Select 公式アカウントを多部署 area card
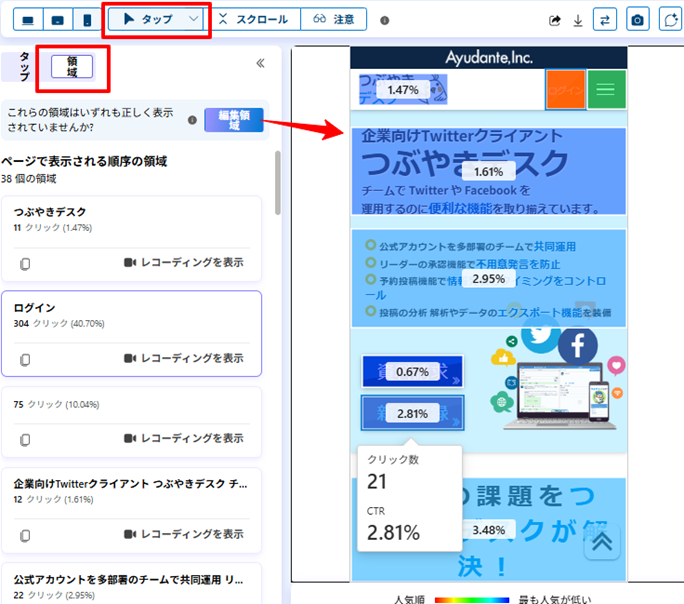This screenshot has width=684, height=604. tap(131, 584)
